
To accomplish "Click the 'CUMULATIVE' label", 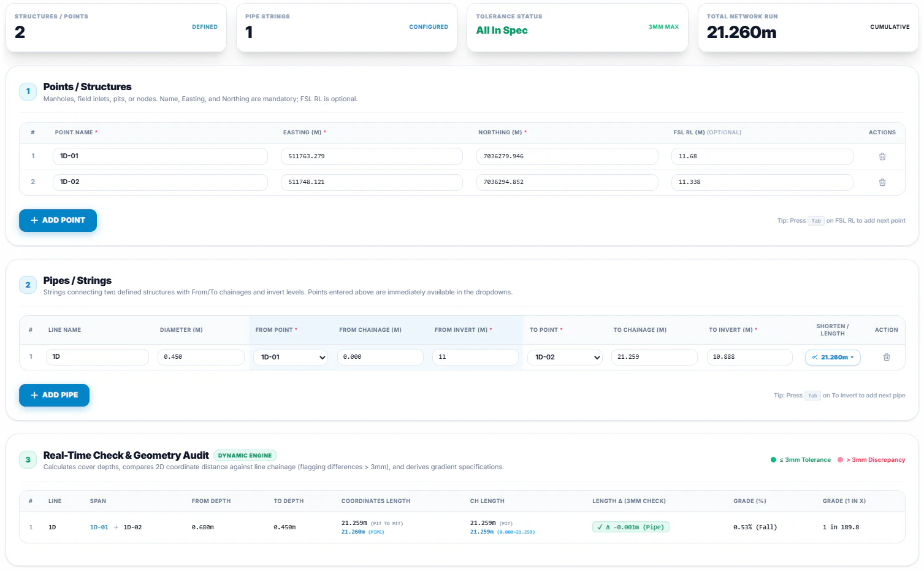I will click(890, 27).
